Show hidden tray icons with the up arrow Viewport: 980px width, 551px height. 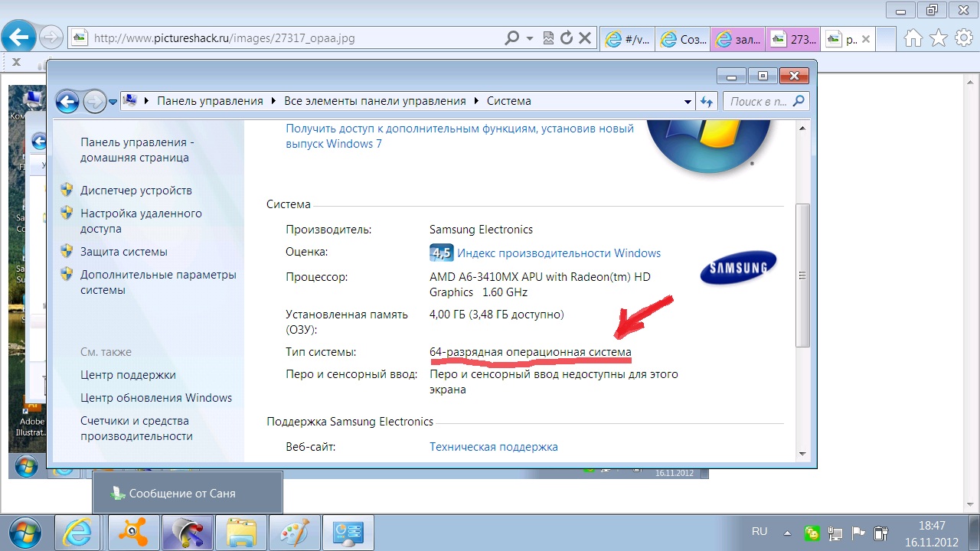pos(787,532)
